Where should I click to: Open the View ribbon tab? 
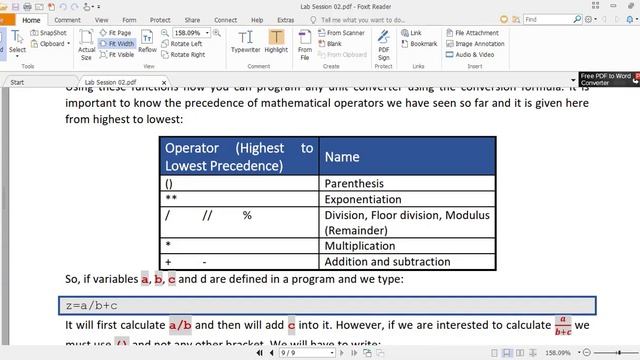coord(101,20)
